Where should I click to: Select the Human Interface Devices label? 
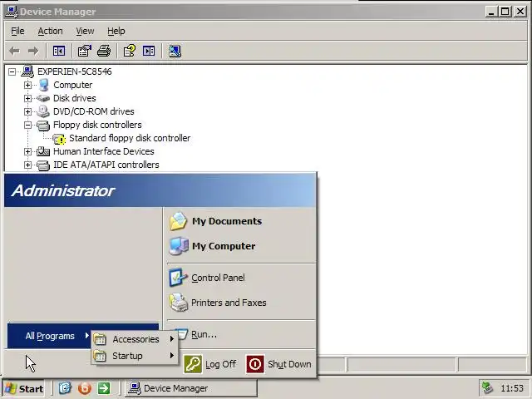[x=103, y=151]
